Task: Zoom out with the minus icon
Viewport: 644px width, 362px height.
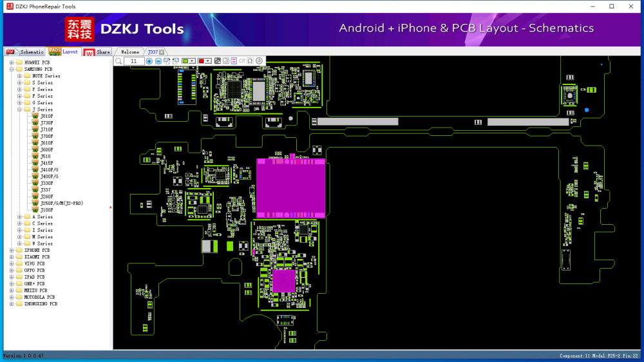Action: [x=158, y=61]
